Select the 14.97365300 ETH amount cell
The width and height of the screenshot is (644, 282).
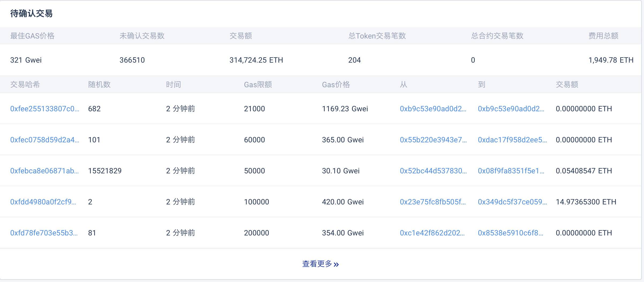(x=586, y=202)
